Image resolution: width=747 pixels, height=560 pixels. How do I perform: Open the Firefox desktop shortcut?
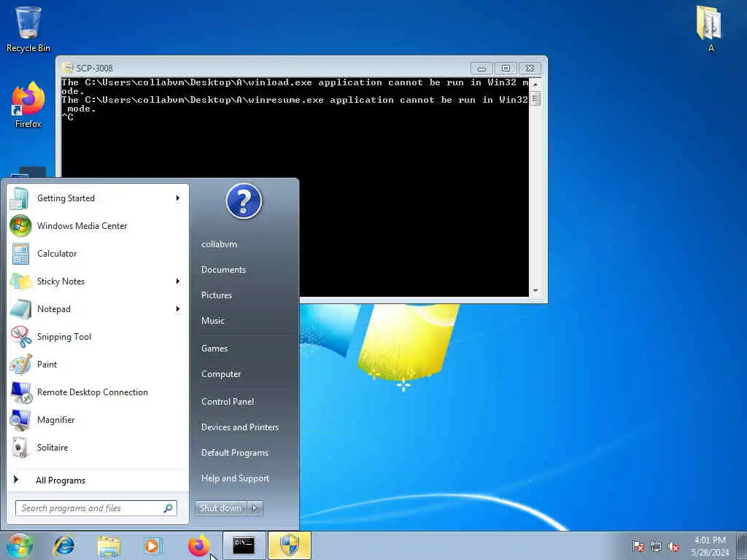(28, 105)
